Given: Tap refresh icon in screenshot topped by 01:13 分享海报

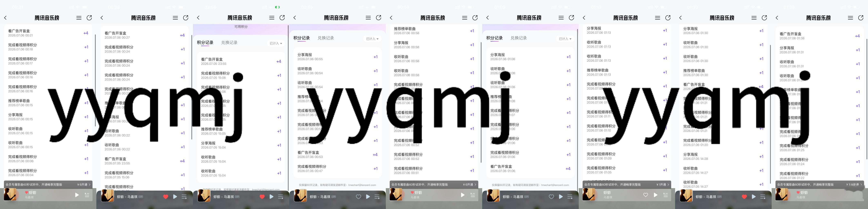Looking at the screenshot, I should click(x=668, y=18).
